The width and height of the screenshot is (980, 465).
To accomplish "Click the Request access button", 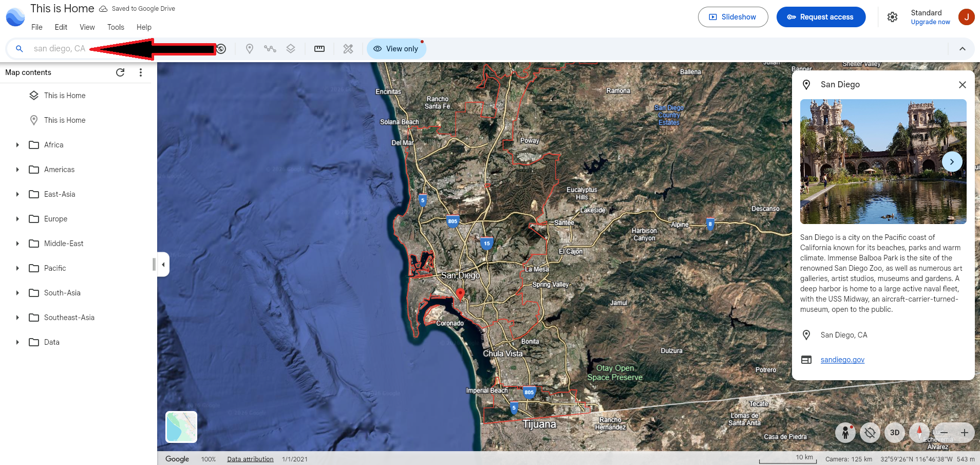I will pos(821,17).
